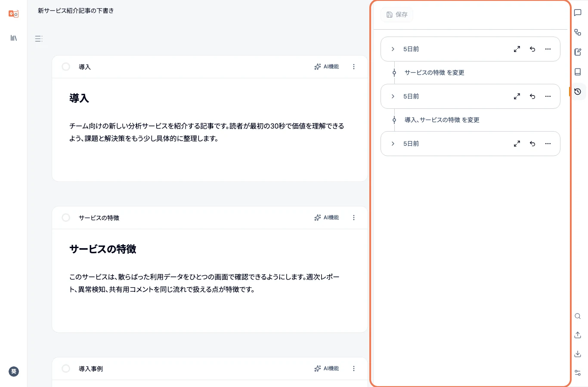Open more options for second 5日前 version

[x=548, y=96]
